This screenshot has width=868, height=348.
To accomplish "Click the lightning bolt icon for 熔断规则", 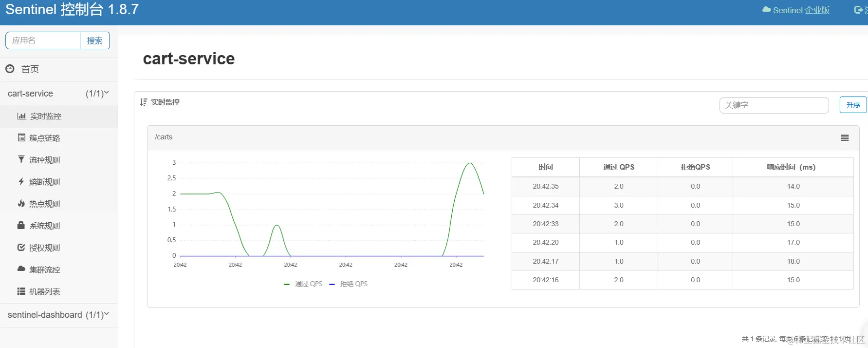I will pyautogui.click(x=21, y=181).
